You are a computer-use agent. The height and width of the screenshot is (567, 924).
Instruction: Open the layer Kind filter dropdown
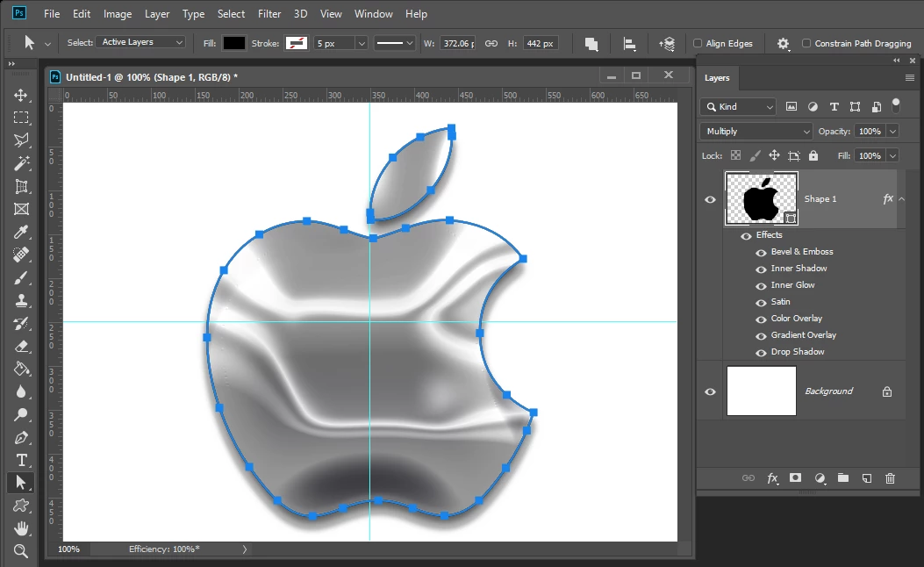[738, 107]
